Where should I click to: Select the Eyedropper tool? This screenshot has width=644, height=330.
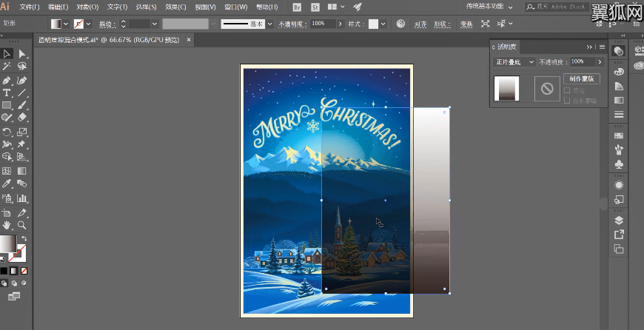[x=7, y=183]
